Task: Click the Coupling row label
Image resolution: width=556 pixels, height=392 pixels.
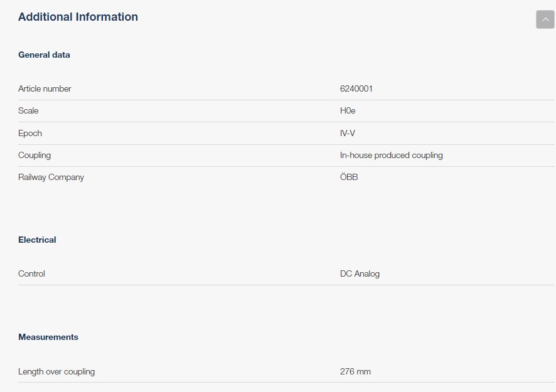Action: pos(35,156)
